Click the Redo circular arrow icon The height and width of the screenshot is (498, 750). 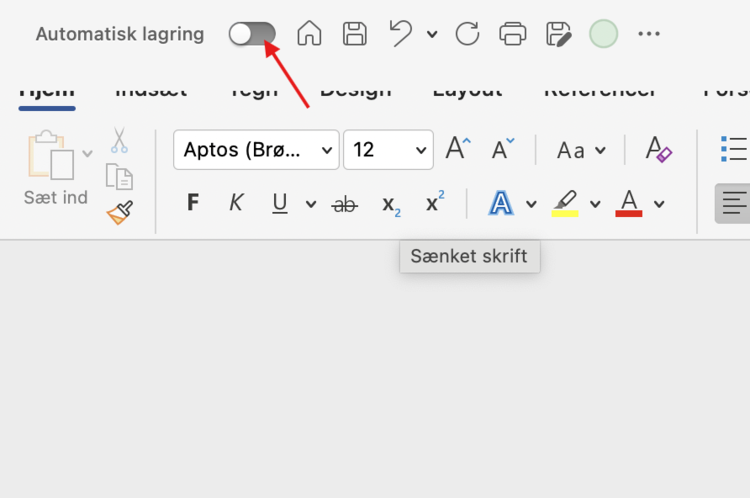(x=467, y=34)
